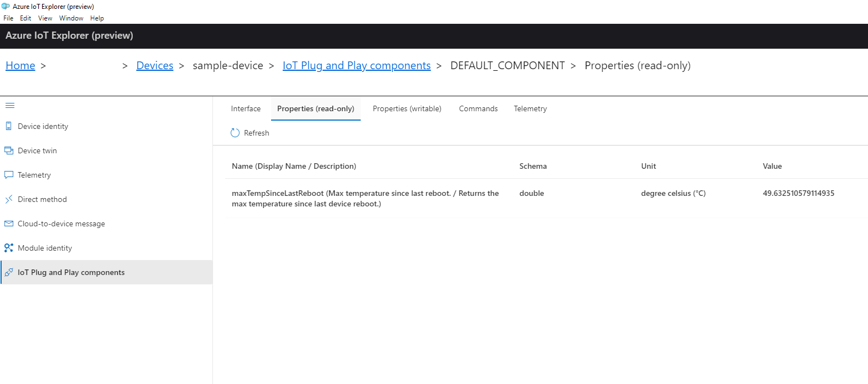Click the Telemetry chat bubble icon in the sidebar

(9, 175)
